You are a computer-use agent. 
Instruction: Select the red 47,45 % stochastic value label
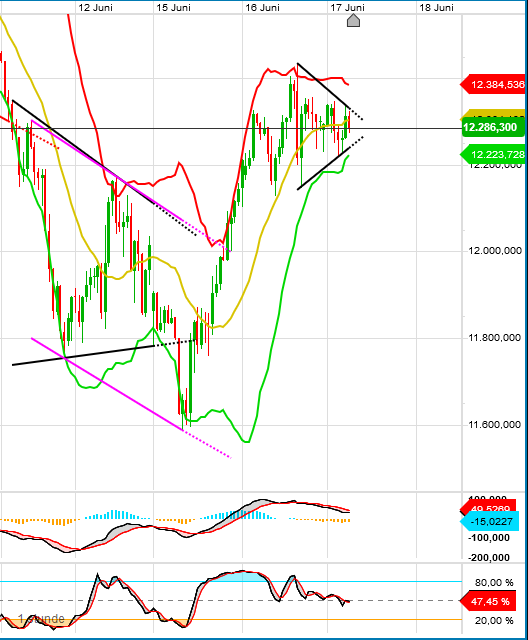point(488,602)
